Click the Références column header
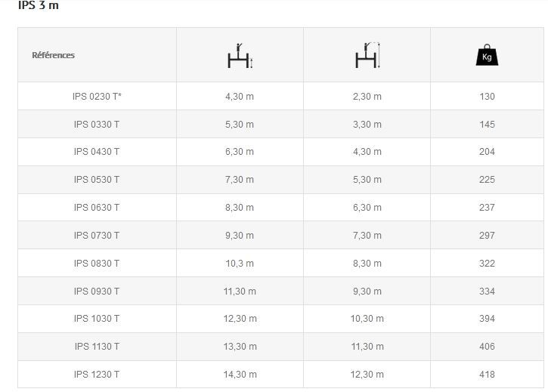 pos(53,55)
